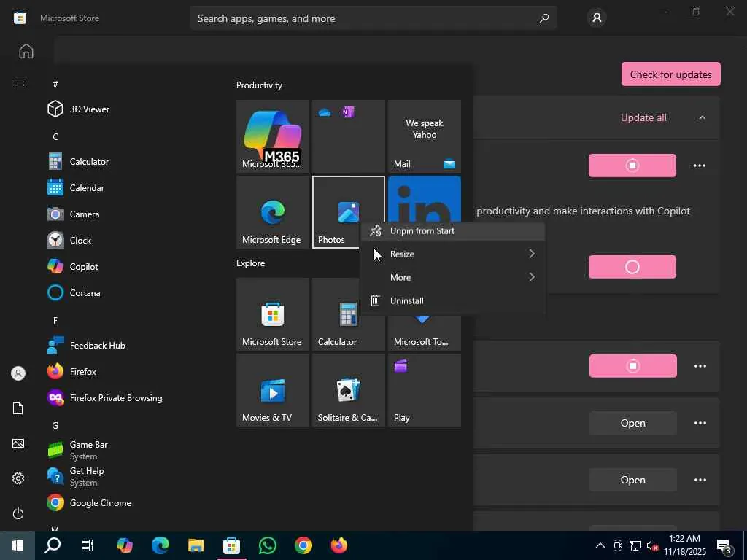Click the Productivity group title

259,85
